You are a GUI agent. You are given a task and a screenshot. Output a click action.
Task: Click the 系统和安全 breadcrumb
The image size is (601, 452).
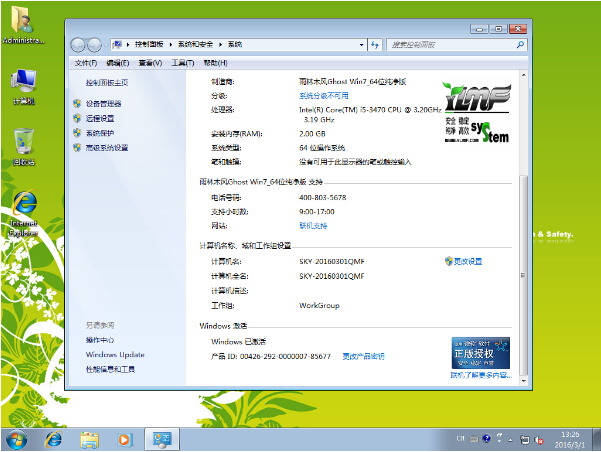195,44
